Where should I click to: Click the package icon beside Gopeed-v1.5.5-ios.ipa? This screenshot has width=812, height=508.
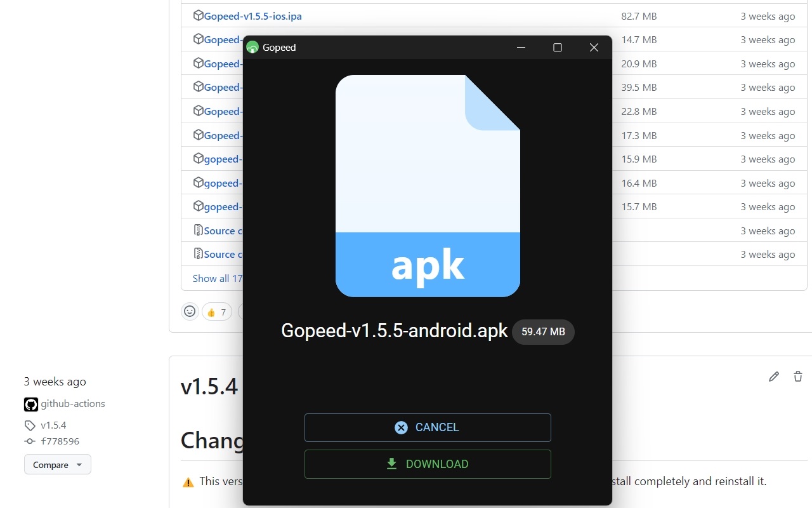click(198, 15)
